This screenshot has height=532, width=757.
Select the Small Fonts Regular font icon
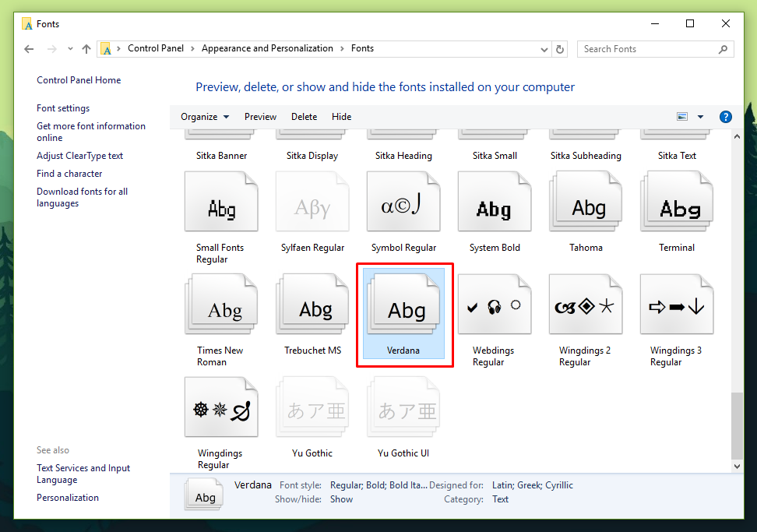[x=221, y=203]
